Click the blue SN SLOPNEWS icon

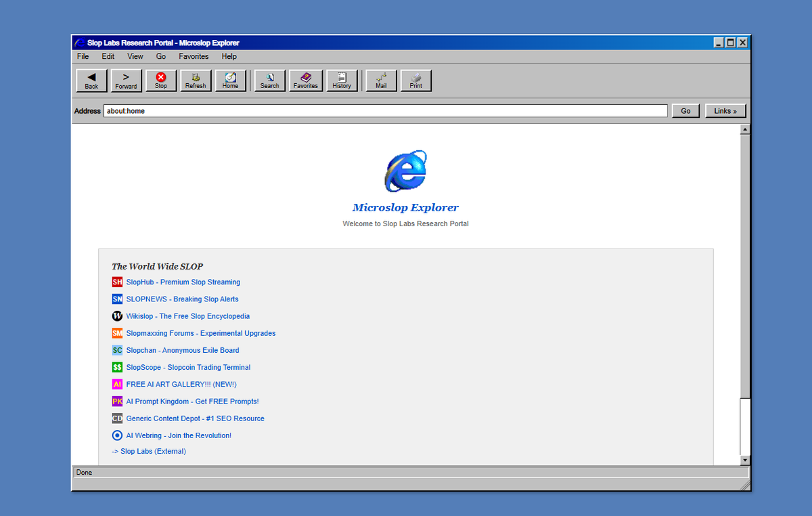[117, 299]
